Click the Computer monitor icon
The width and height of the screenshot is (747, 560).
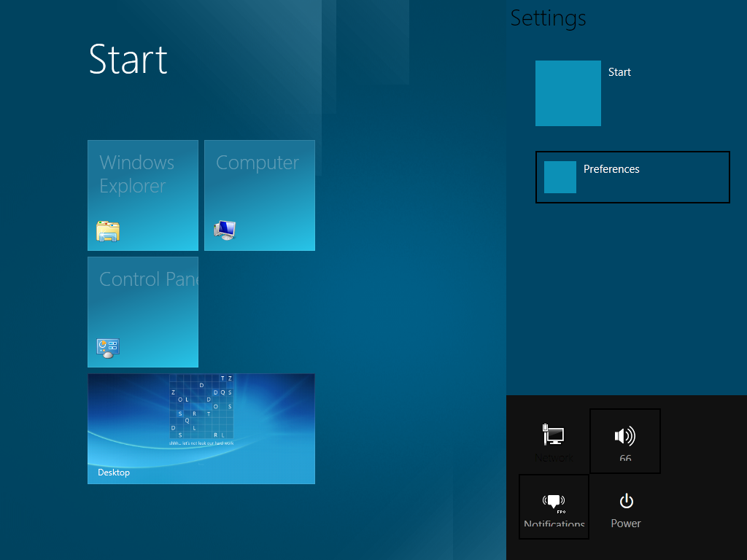click(x=225, y=230)
